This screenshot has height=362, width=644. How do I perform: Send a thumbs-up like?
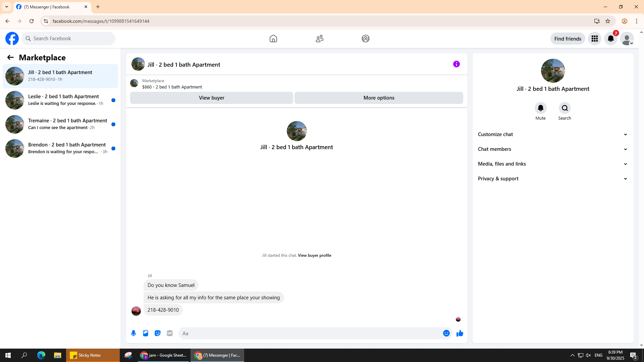click(460, 333)
